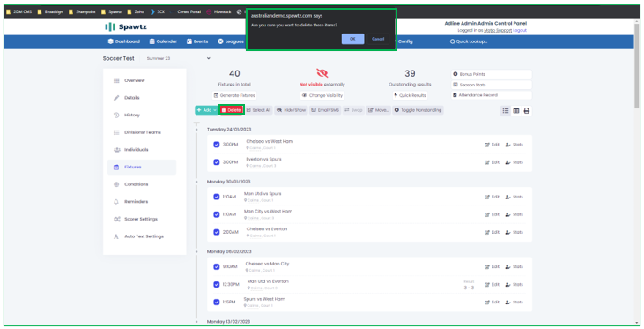
Task: Click the Matte Support user link
Action: pos(498,30)
